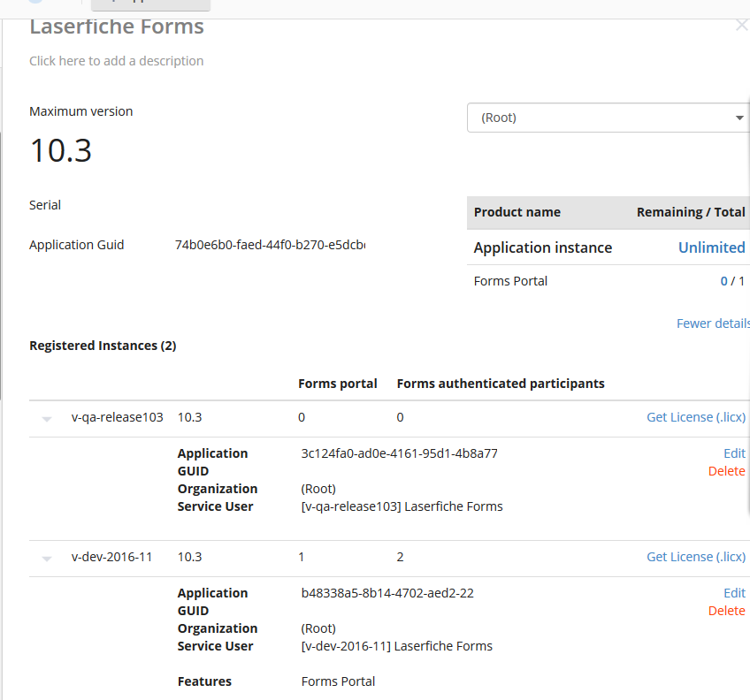Screen dimensions: 750x700
Task: Select v-dev-2016-11 authenticated participants value 2
Action: pos(400,557)
